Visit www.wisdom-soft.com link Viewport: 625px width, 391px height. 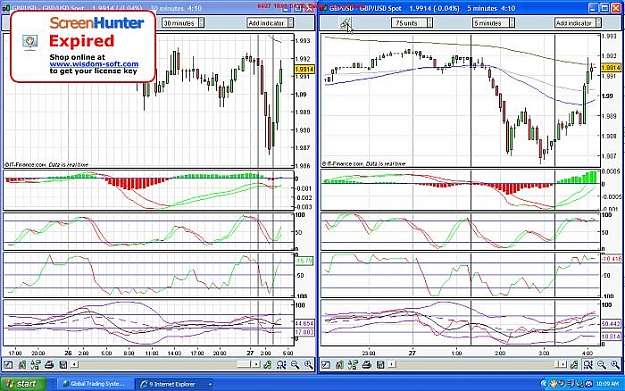point(94,64)
